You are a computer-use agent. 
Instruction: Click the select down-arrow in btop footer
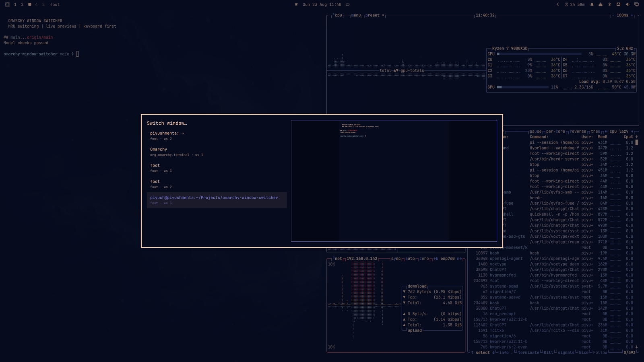click(x=493, y=353)
